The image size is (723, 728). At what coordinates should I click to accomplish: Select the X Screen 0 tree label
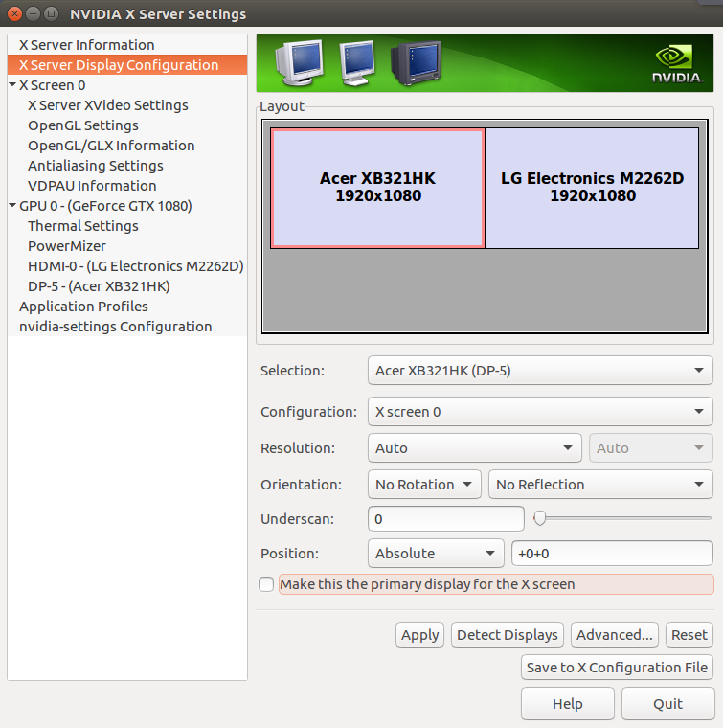(53, 85)
